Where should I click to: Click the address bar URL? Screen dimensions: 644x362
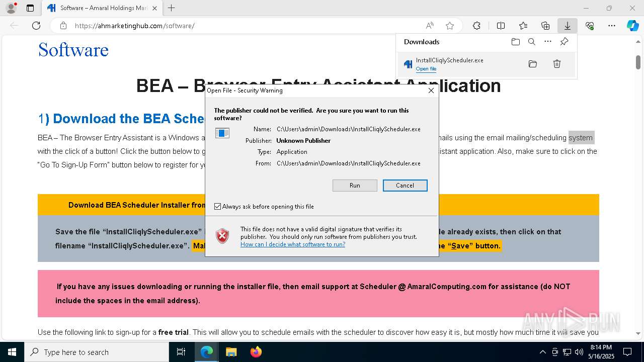[134, 26]
